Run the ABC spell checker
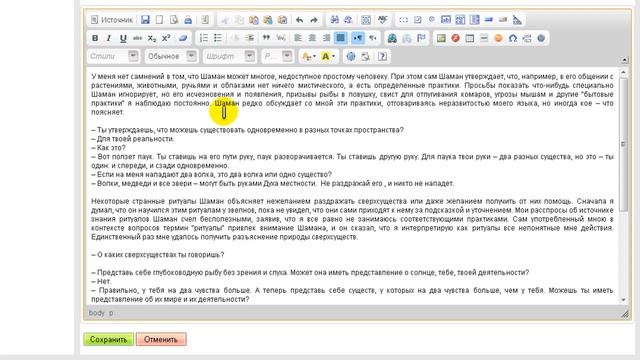 tap(382, 20)
